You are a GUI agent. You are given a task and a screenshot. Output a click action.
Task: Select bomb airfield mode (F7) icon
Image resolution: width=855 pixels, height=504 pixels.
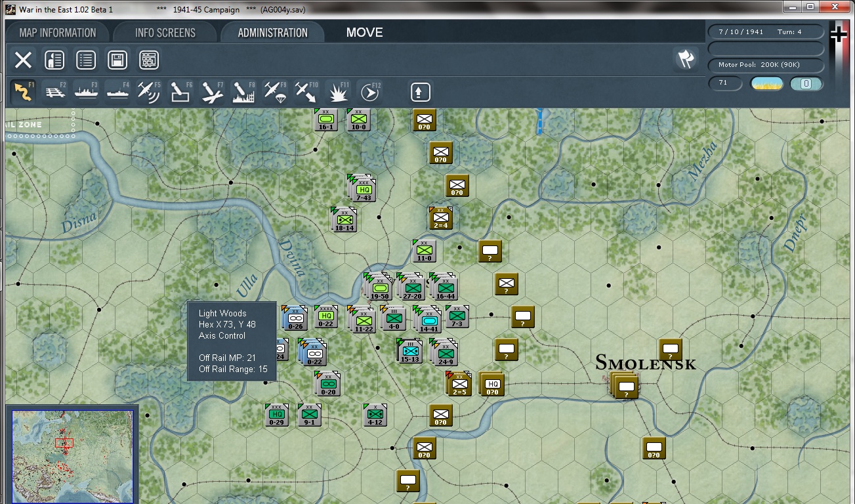pos(213,92)
